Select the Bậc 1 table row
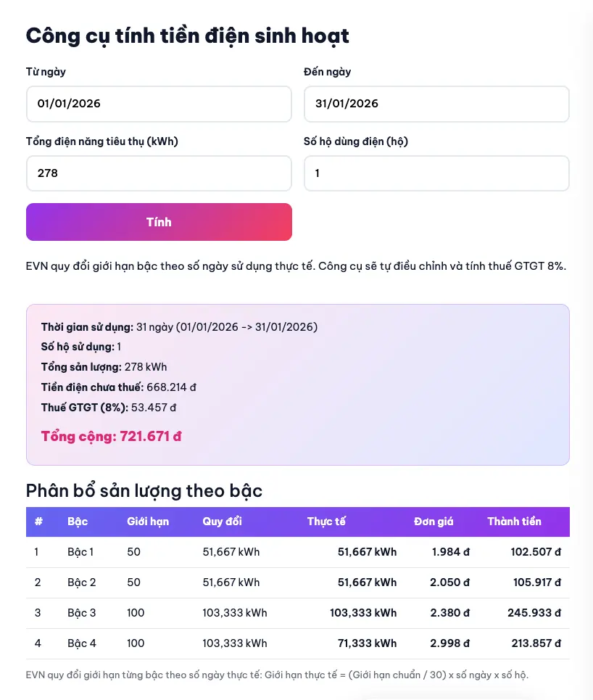593x700 pixels. coord(297,552)
